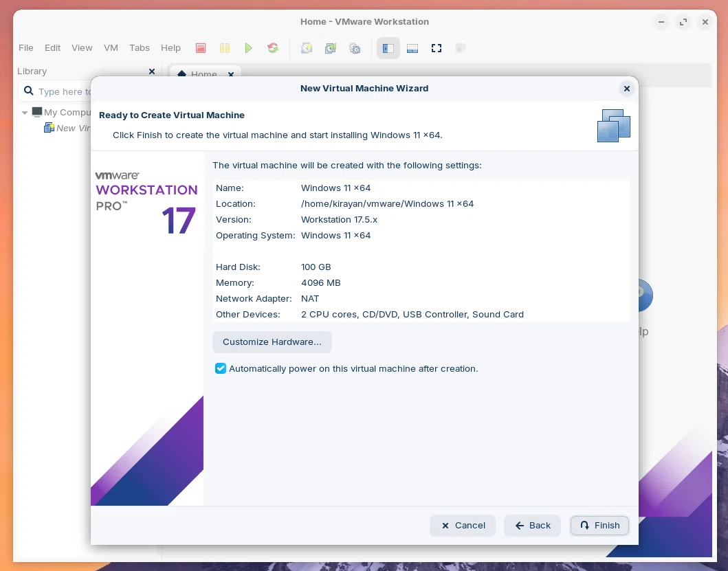
Task: Click the take snapshot toolbar icon
Action: [307, 48]
